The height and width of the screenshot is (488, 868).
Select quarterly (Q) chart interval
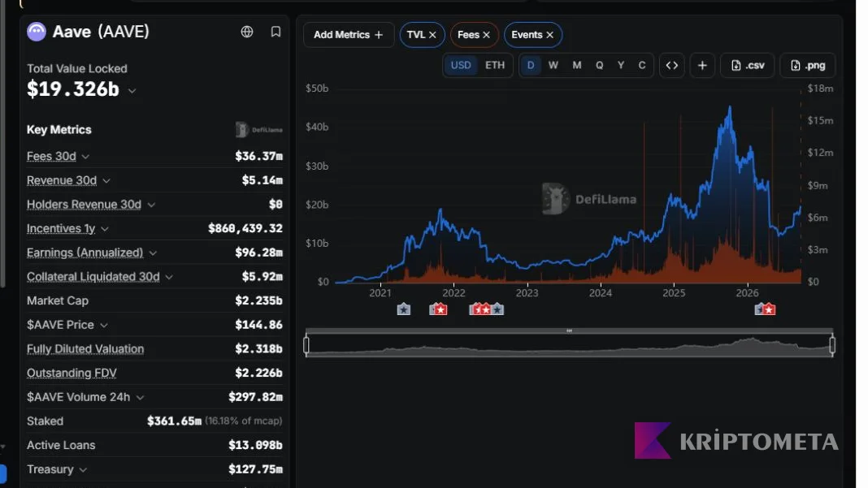click(600, 65)
